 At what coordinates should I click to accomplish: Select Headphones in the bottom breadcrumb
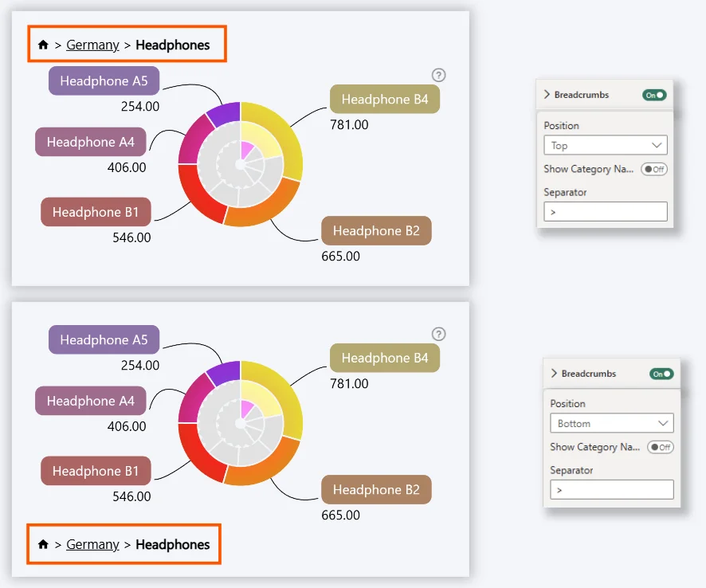click(x=173, y=545)
